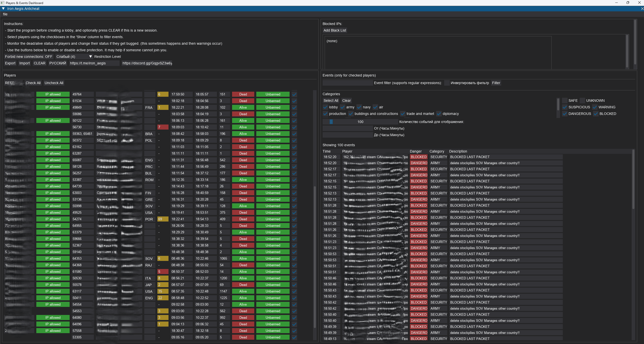Screen dimensions: 644x344
Task: Collapse the Iron Aegis Anticheat panel triangle
Action: click(3, 9)
